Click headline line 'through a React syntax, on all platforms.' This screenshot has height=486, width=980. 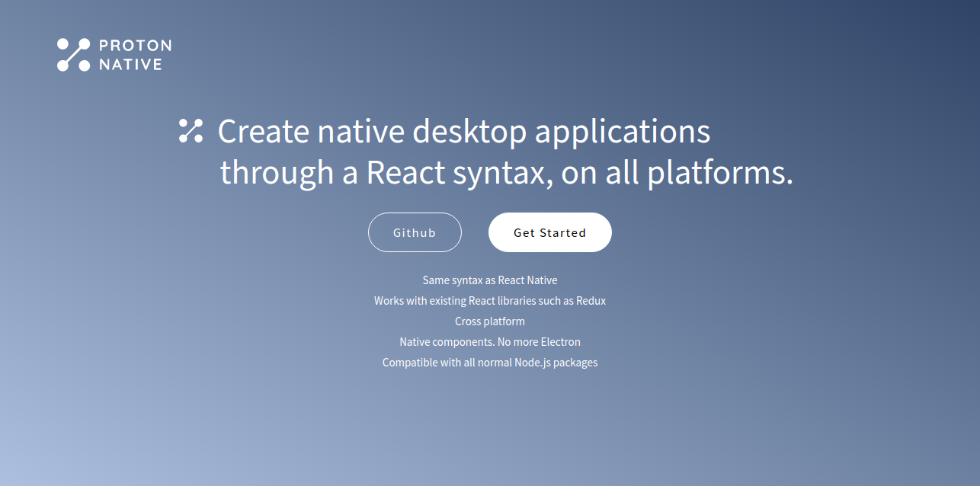(x=507, y=172)
